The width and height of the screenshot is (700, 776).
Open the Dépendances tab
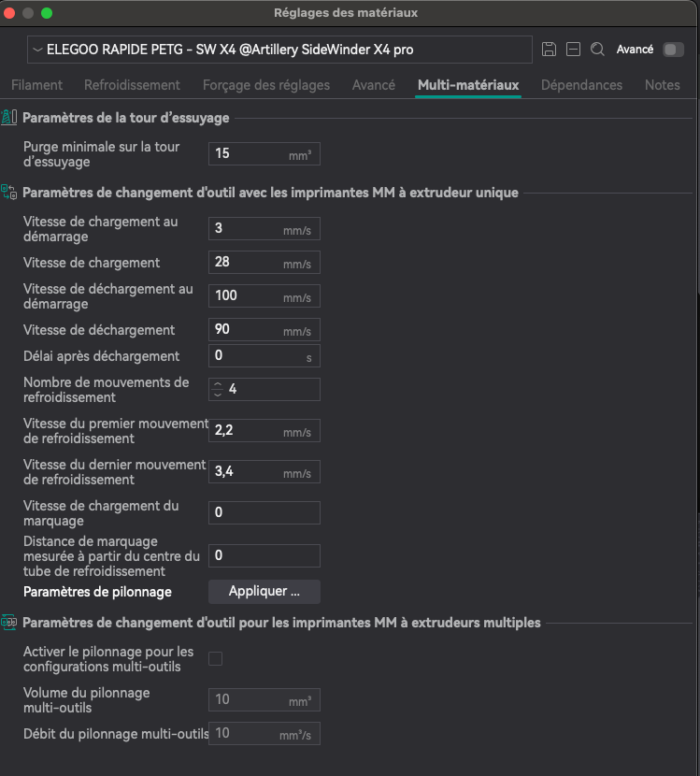tap(581, 85)
